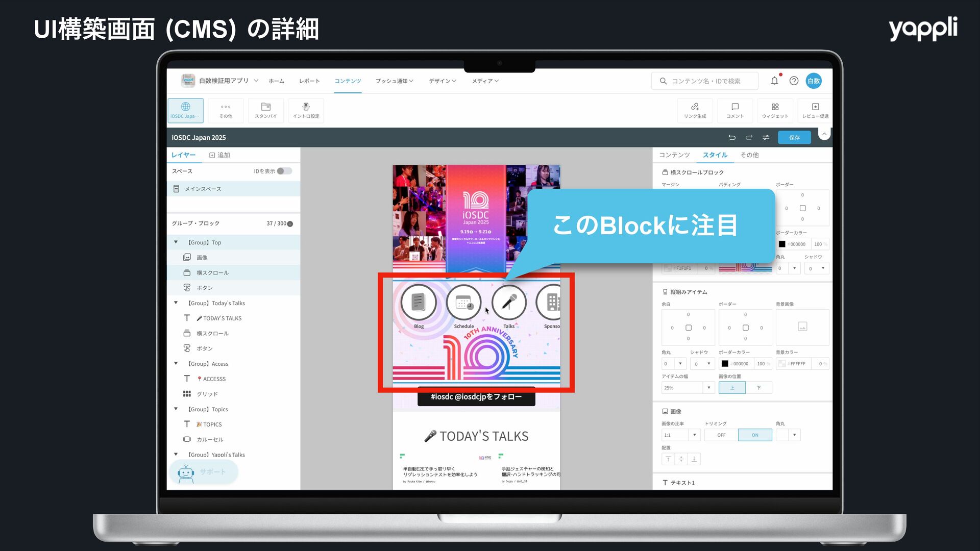Screen dimensions: 980x551
Task: Switch to the 追加 tab
Action: coord(219,155)
